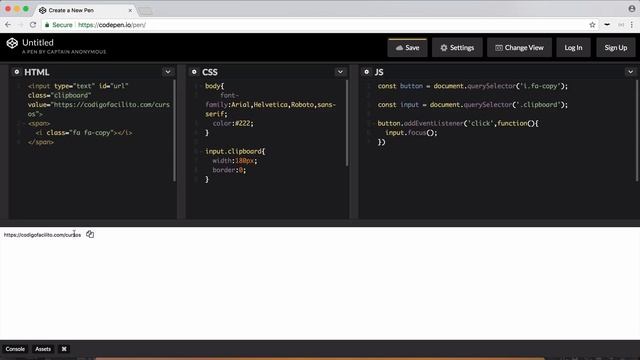Image resolution: width=640 pixels, height=360 pixels.
Task: Click the Untitled pen title
Action: [x=38, y=42]
